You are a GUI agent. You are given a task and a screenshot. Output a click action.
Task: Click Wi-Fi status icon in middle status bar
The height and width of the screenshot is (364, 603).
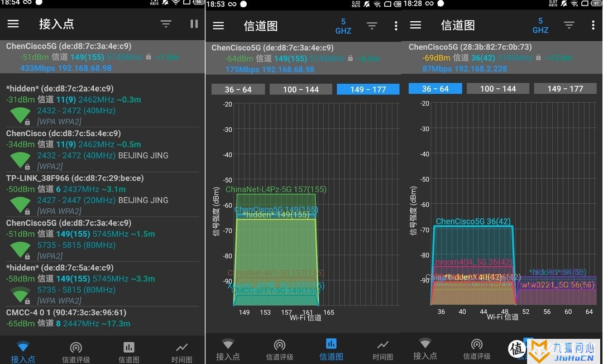(377, 4)
